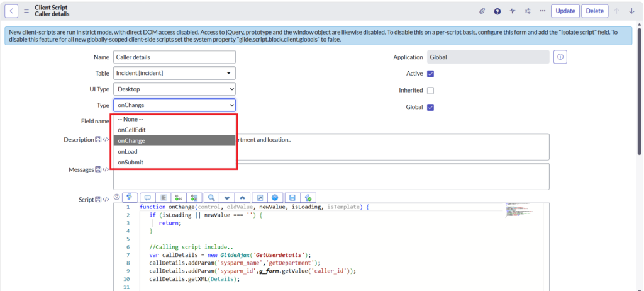Image resolution: width=644 pixels, height=291 pixels.
Task: Click the back arrow in header
Action: [x=13, y=11]
